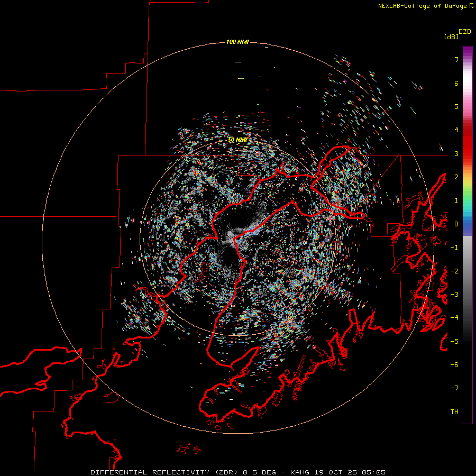The width and height of the screenshot is (476, 476).
Task: Click the 19 OCT 25 05:05 timestamp
Action: [x=349, y=472]
